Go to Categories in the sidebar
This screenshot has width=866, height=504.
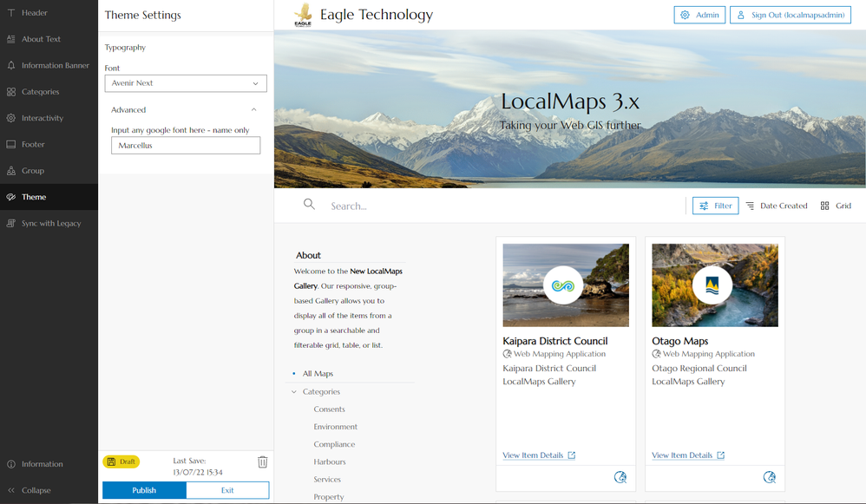click(49, 92)
